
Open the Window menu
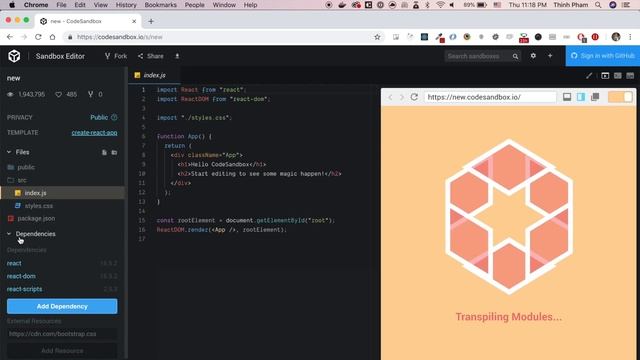click(x=224, y=5)
